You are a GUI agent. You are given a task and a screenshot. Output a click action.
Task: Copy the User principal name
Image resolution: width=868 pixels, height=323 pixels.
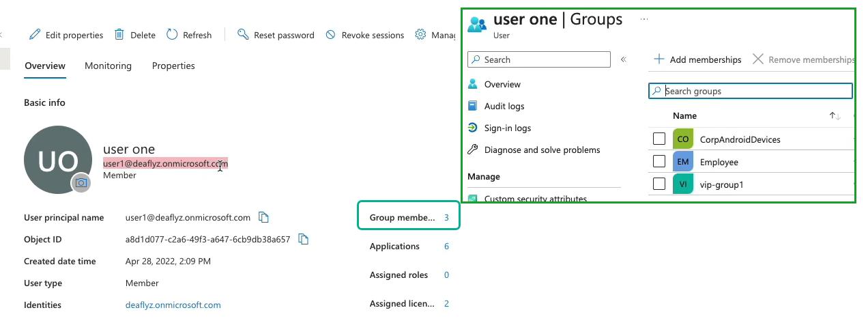click(264, 218)
